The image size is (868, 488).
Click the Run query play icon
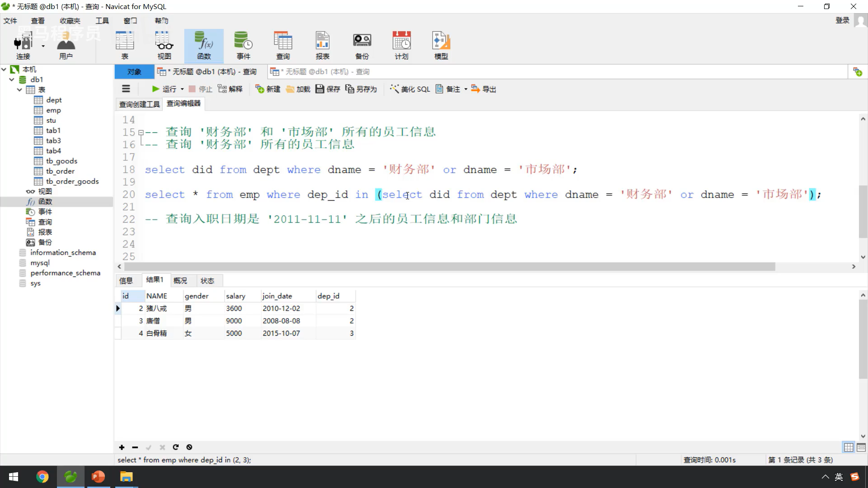156,89
